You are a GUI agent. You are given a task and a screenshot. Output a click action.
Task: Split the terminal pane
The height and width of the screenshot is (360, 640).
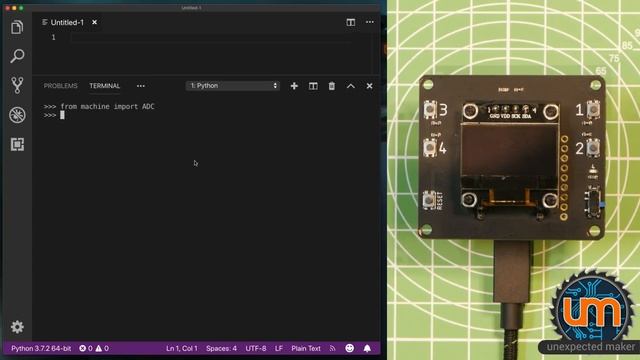coord(313,86)
